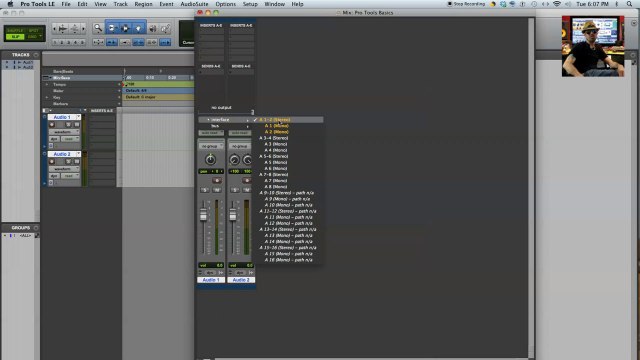Open Audio 1 waveform view dropdown

coord(64,132)
